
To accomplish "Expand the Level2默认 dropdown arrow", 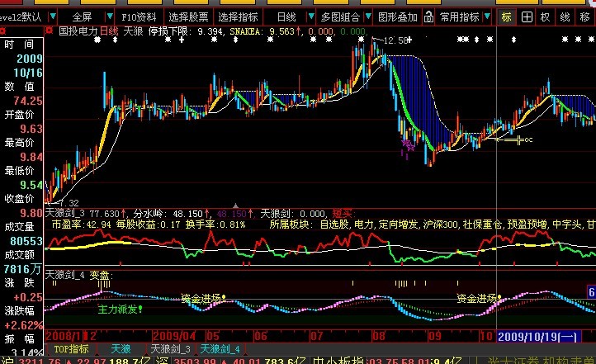I will click(x=53, y=17).
